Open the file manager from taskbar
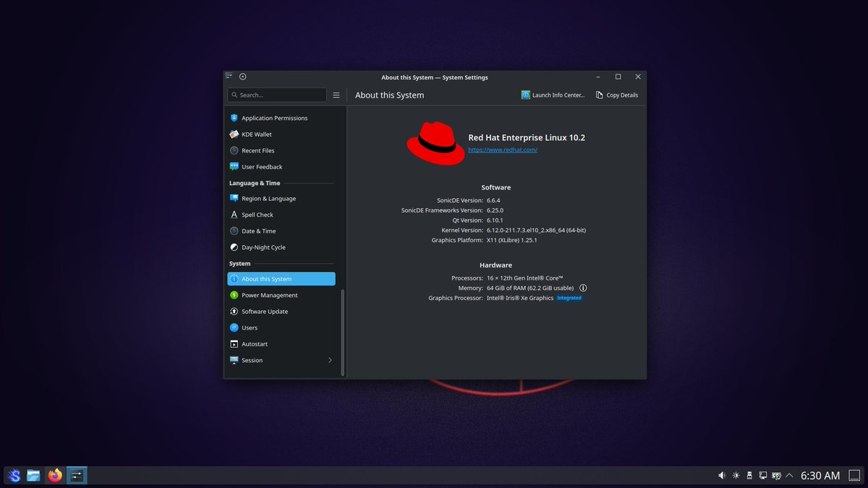 pos(34,475)
